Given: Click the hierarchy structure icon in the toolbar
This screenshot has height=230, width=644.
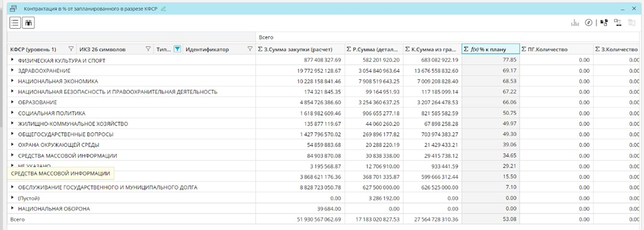Looking at the screenshot, I should pos(618,23).
